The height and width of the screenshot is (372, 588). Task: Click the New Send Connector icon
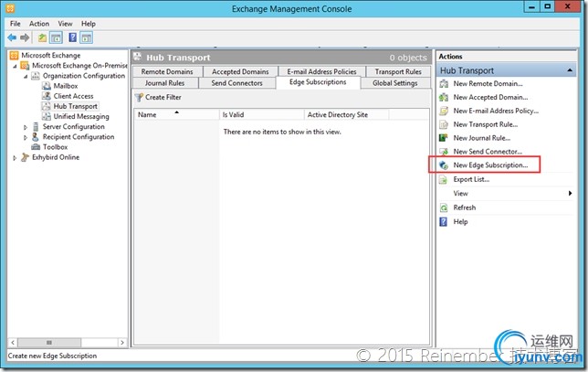pos(444,152)
